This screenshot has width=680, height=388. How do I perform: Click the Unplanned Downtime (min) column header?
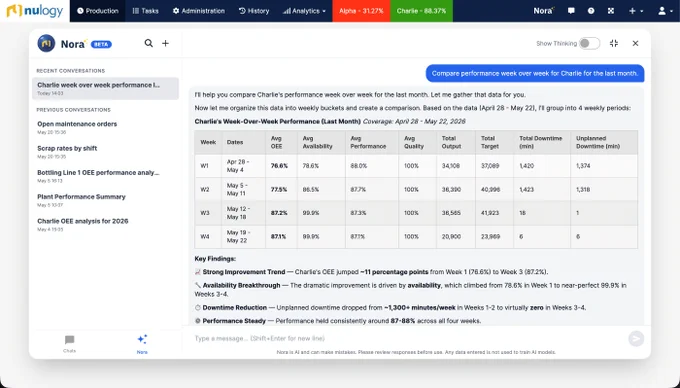pyautogui.click(x=604, y=142)
